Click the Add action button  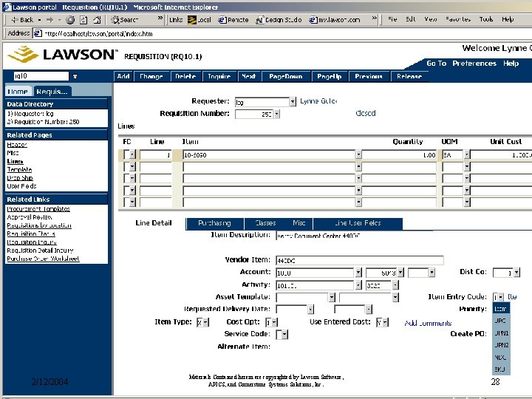(x=123, y=76)
